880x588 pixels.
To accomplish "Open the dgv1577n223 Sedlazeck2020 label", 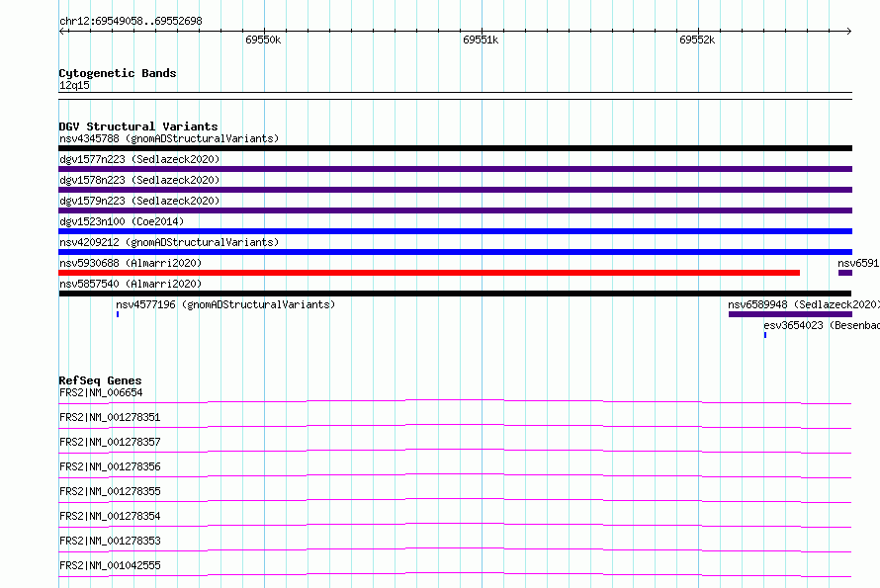I will click(139, 159).
